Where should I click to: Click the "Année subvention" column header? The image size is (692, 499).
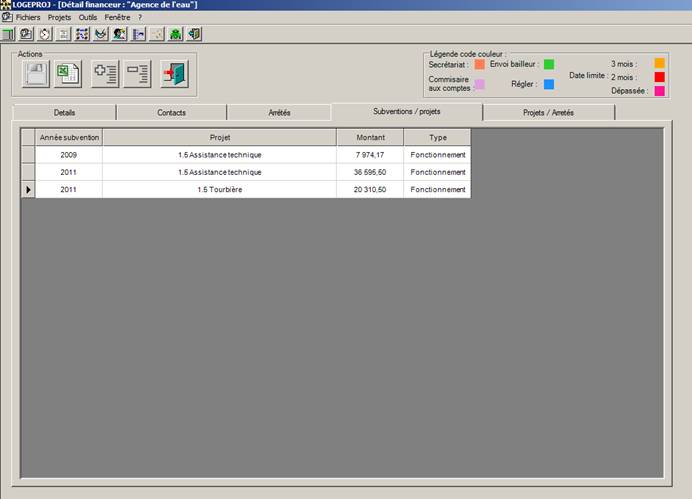[x=69, y=137]
